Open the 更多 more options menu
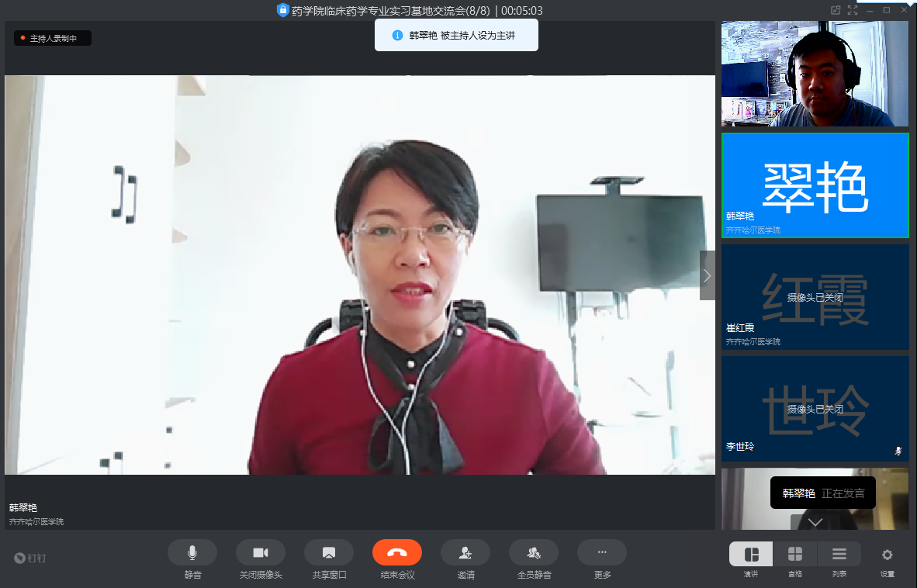The image size is (917, 588). pyautogui.click(x=602, y=552)
